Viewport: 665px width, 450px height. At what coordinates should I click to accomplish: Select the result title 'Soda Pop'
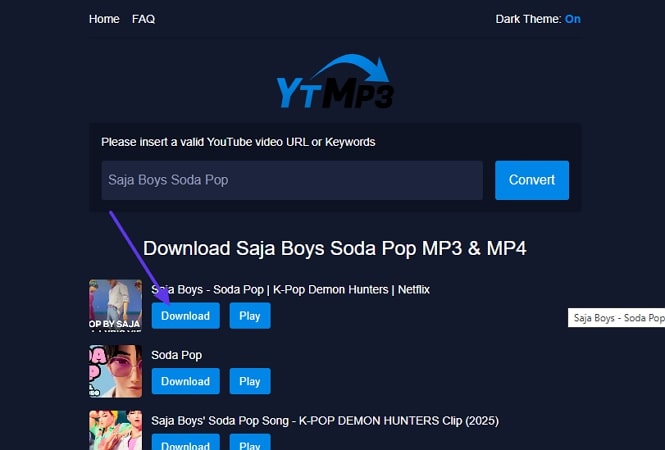click(176, 355)
